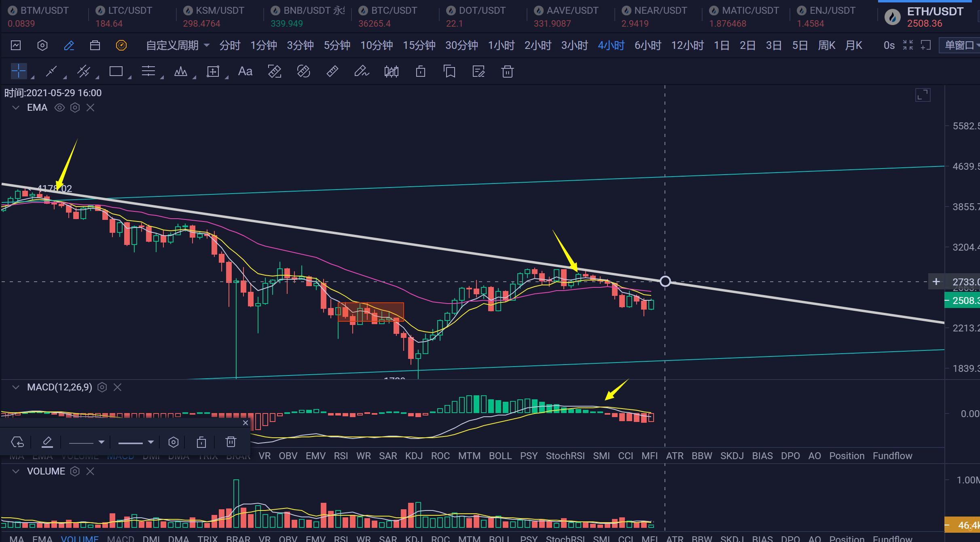Click the trash icon in drawing toolbar

point(507,72)
